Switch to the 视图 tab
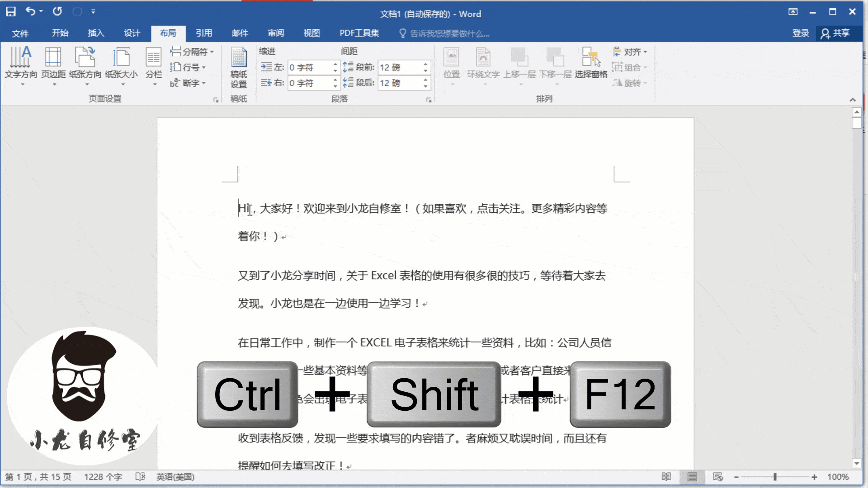Screen dimensions: 868x488 312,33
